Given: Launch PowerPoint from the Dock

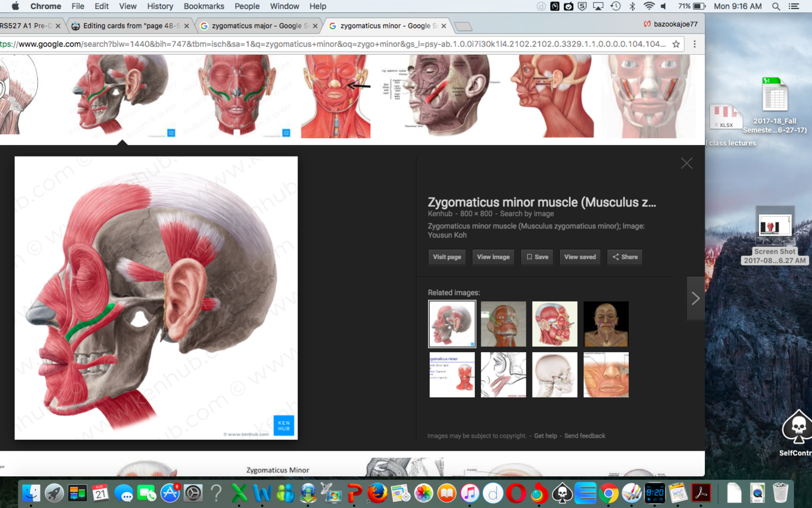Looking at the screenshot, I should coord(354,493).
